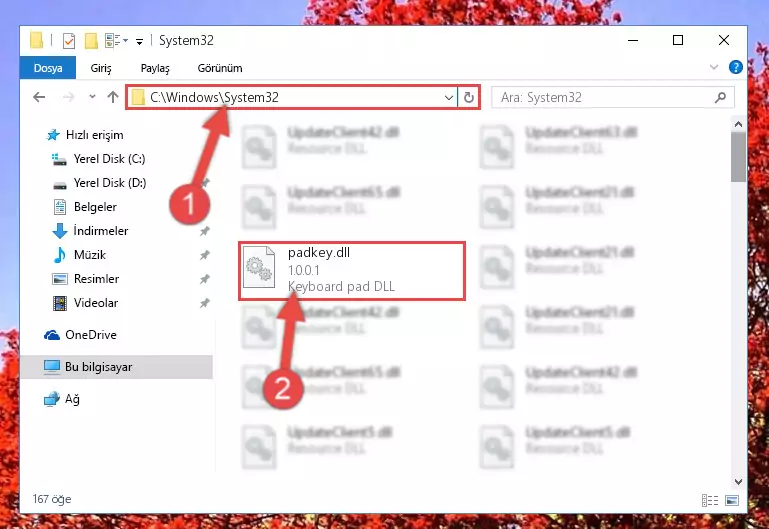Image resolution: width=769 pixels, height=529 pixels.
Task: Click the folder icon in the title bar
Action: [x=36, y=41]
